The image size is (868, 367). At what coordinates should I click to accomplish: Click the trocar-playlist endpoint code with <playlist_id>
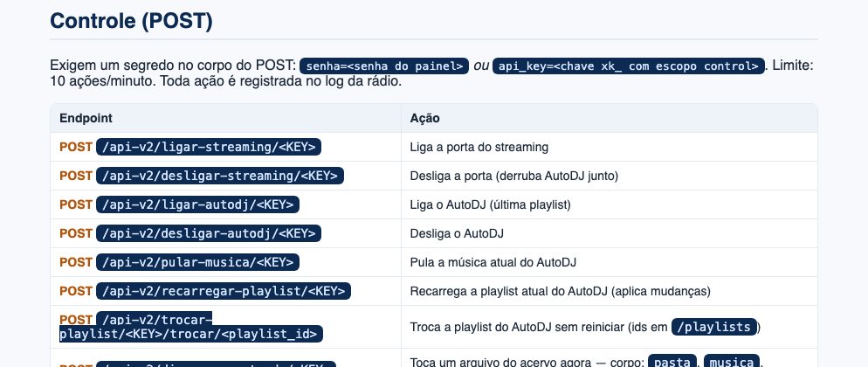190,327
